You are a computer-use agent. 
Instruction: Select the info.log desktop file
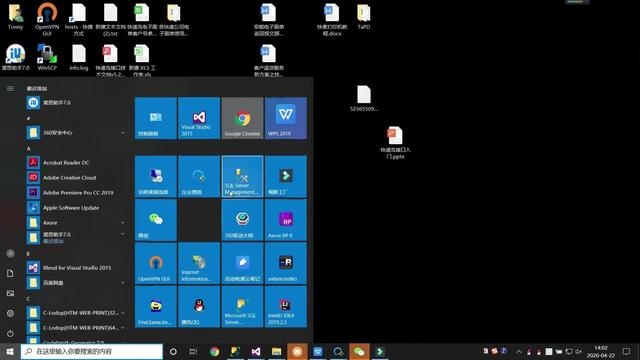point(79,57)
